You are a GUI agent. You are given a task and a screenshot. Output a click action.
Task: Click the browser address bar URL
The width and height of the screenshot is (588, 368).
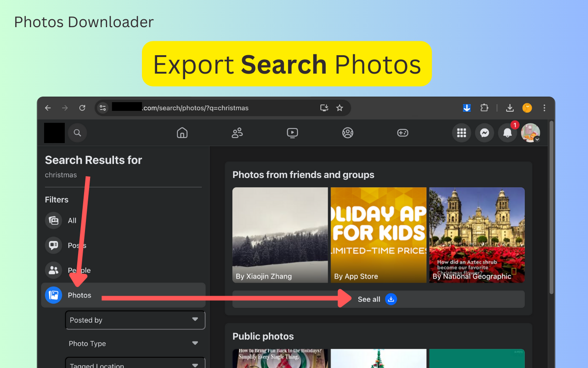pos(207,108)
